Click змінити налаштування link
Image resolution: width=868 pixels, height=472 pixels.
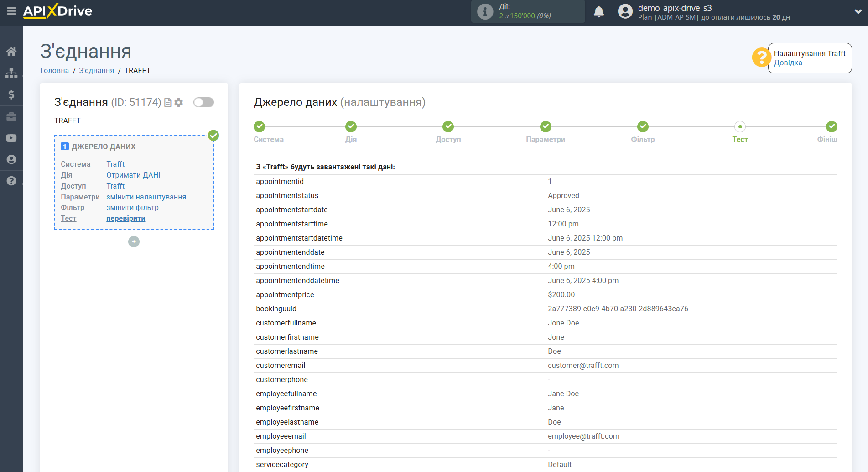click(x=146, y=197)
